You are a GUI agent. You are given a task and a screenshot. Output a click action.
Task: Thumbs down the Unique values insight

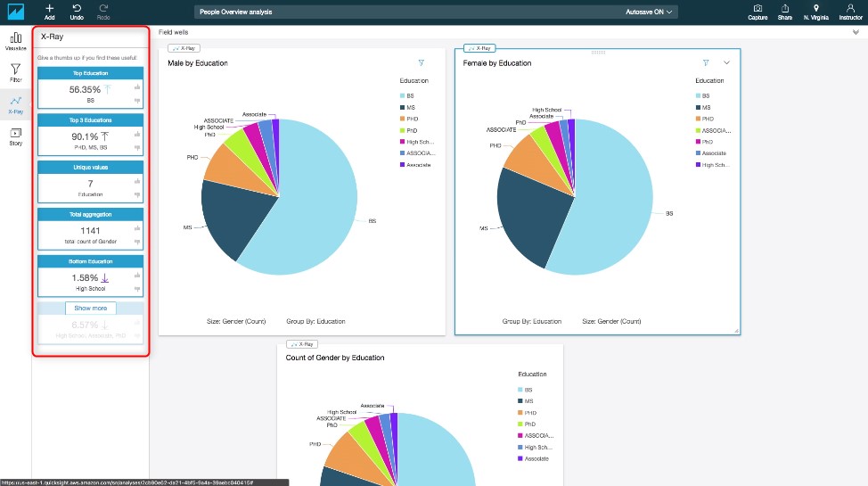136,195
